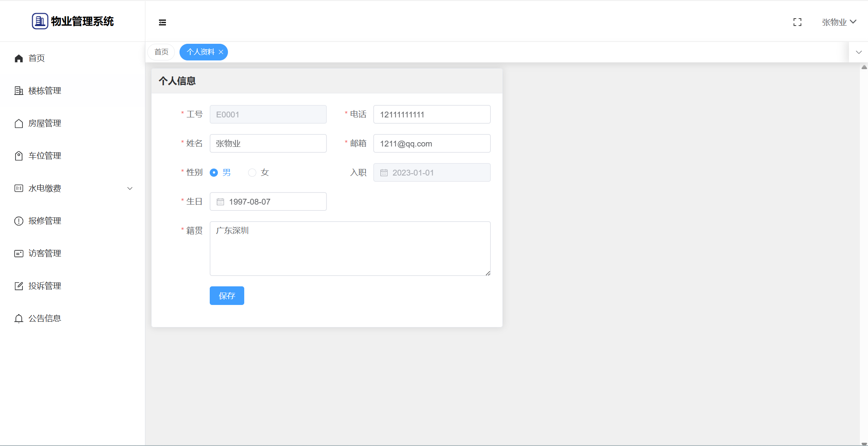The height and width of the screenshot is (446, 868).
Task: Open 访客管理 in the sidebar
Action: tap(45, 253)
